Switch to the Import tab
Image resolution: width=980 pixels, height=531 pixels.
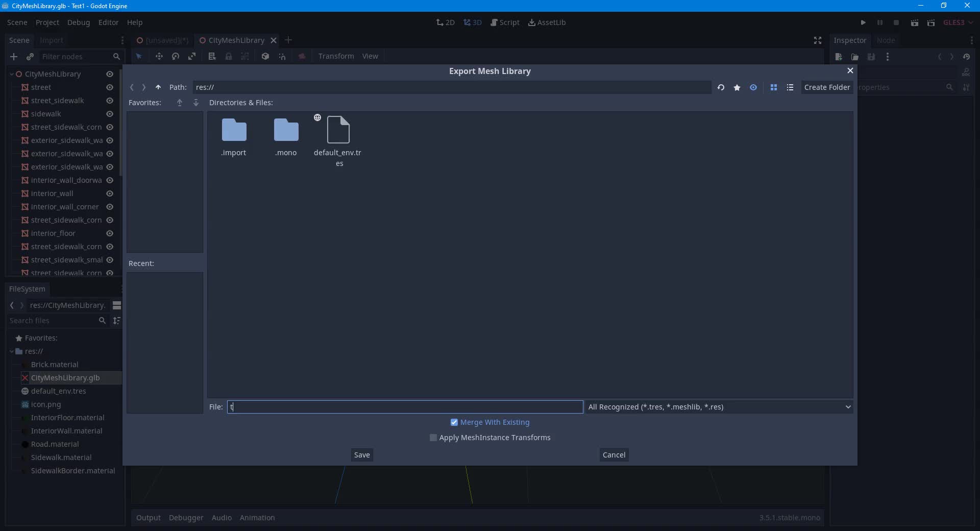[x=52, y=40]
